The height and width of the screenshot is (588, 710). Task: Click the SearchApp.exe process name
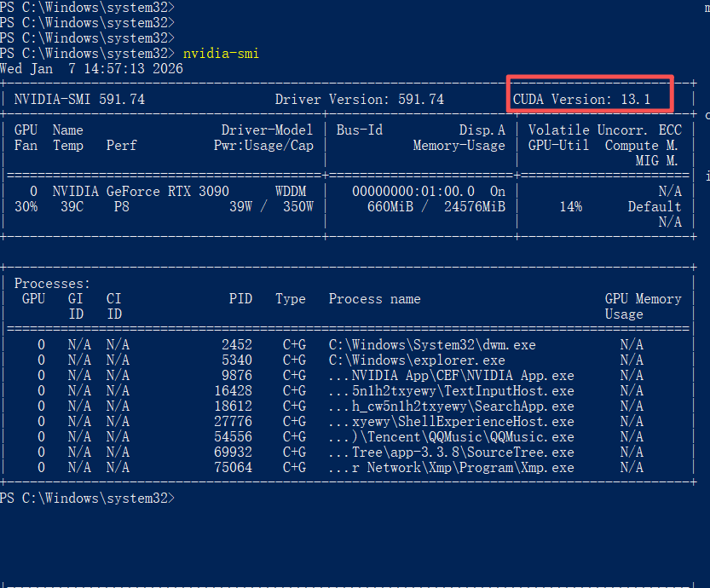click(x=452, y=406)
